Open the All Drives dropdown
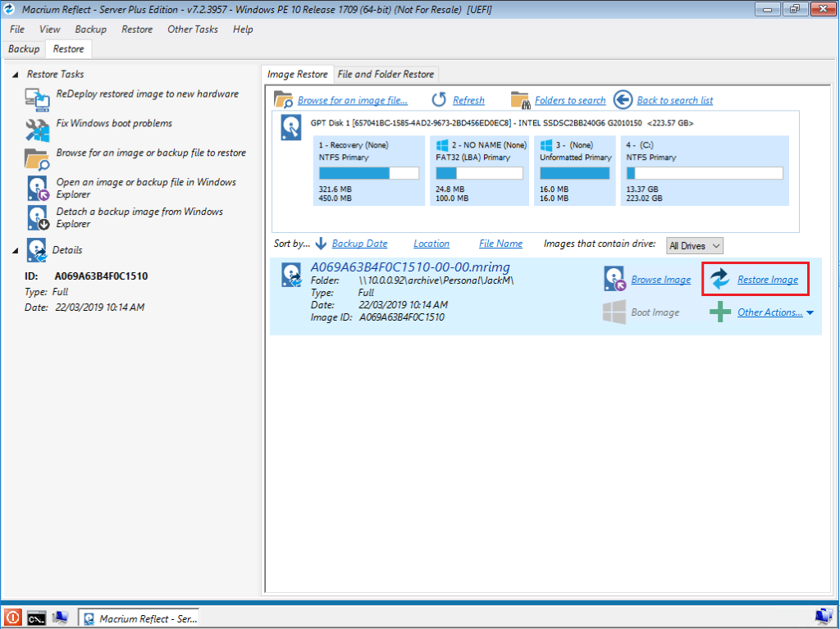Viewport: 840px width, 629px height. (695, 245)
